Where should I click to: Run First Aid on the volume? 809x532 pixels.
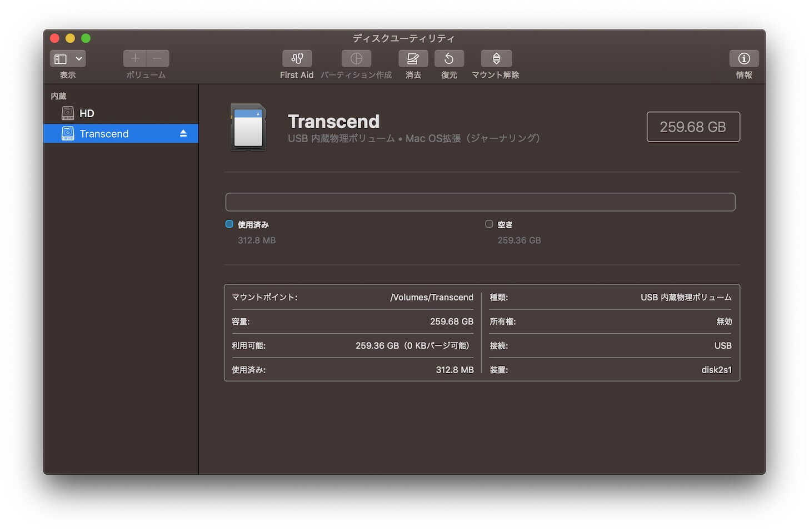point(297,58)
